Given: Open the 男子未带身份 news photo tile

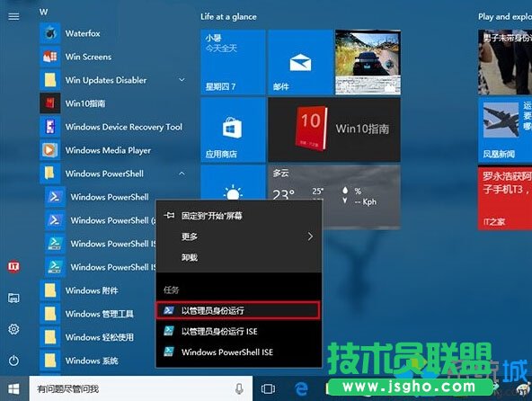Looking at the screenshot, I should pos(505,62).
